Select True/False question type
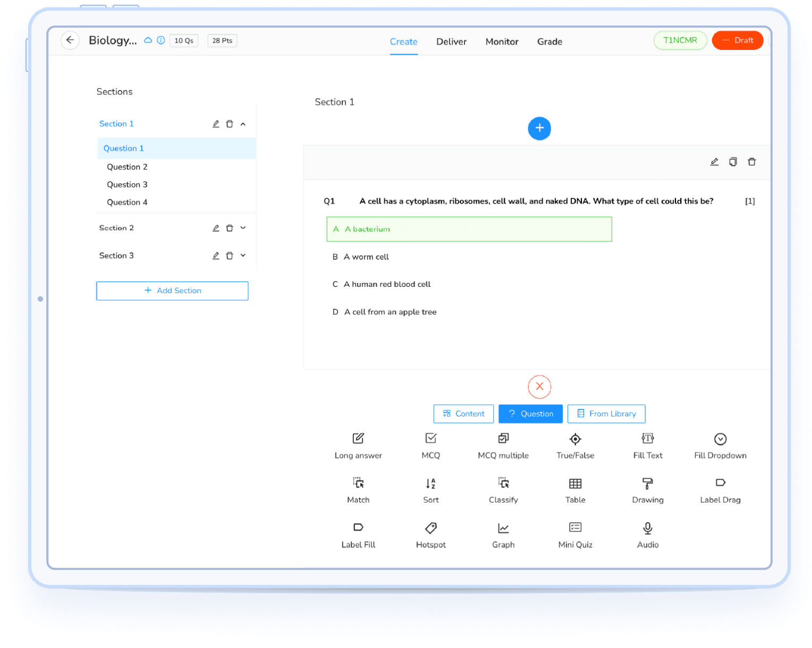 (575, 446)
